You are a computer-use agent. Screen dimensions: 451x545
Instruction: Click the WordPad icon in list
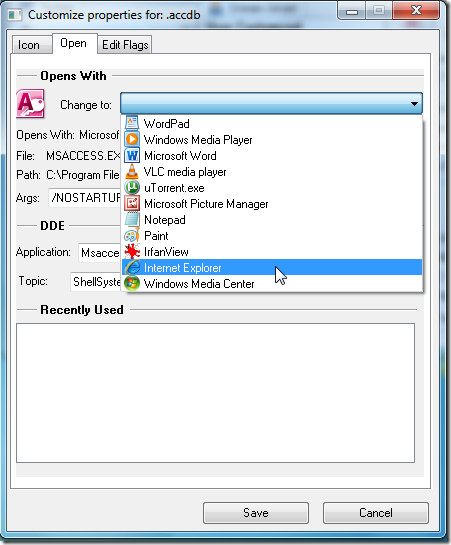[x=132, y=123]
